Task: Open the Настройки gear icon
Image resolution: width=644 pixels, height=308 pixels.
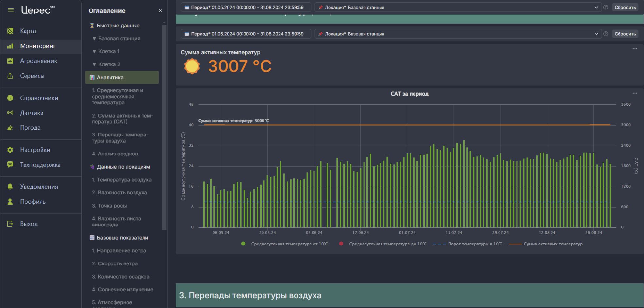Action: coord(10,150)
